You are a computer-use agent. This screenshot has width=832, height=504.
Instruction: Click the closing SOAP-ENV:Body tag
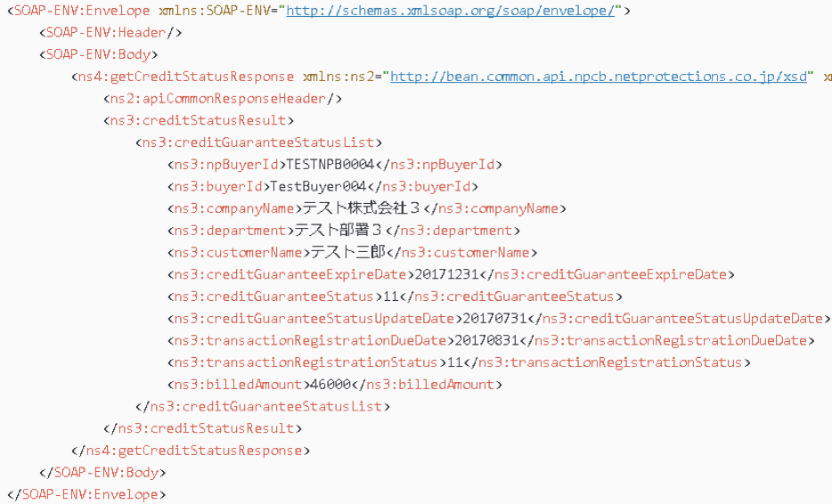click(102, 473)
